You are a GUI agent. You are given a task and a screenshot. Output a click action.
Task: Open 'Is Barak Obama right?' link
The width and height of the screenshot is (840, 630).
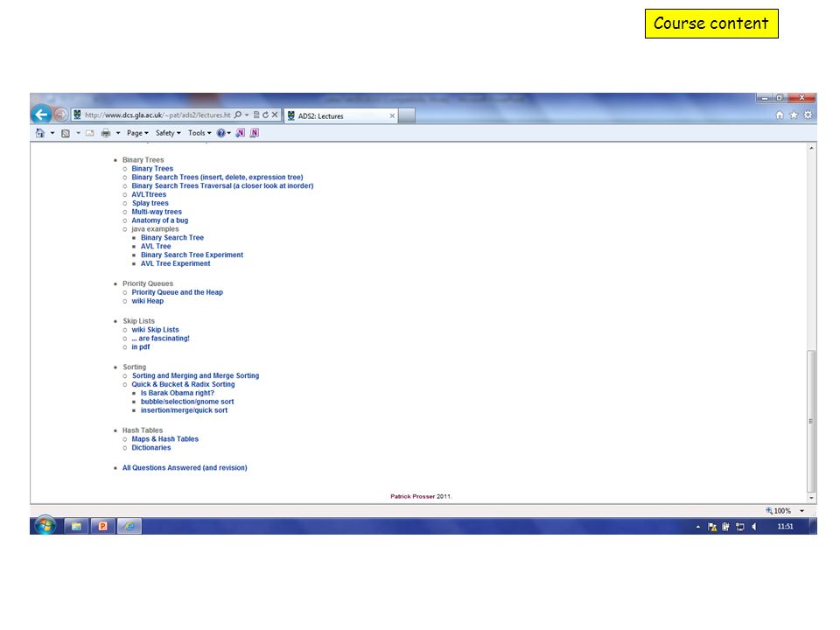[x=178, y=393]
